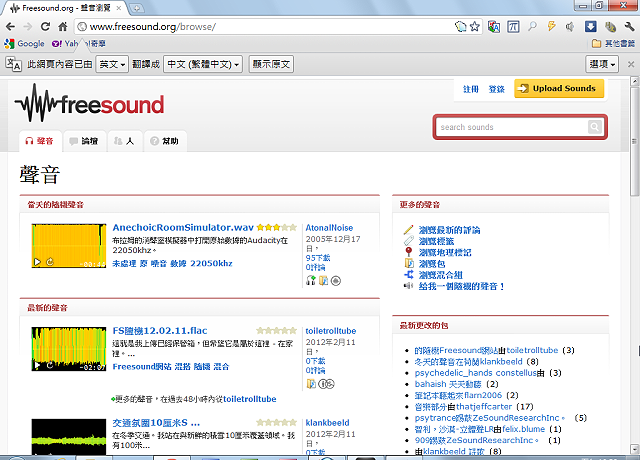
Task: Play the AnechoicRoomSimulator.wav sound
Action: click(37, 262)
